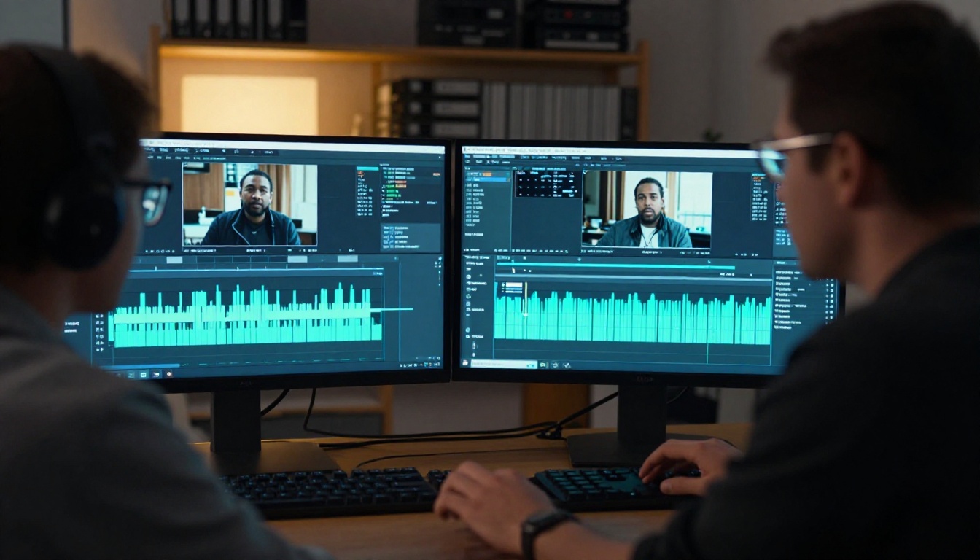Click the cyan progress bar above right monitor waveform
Viewport: 980px width, 560px height.
click(615, 266)
